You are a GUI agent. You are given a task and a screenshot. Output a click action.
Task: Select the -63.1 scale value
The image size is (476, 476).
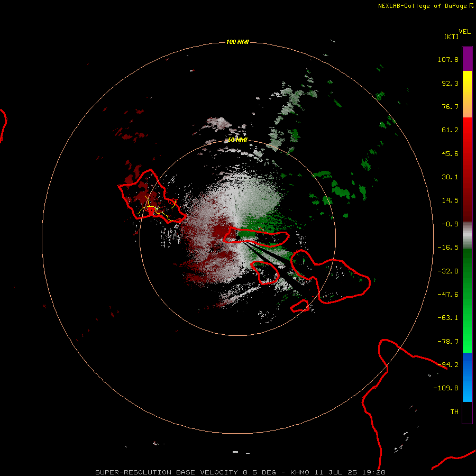click(x=448, y=318)
